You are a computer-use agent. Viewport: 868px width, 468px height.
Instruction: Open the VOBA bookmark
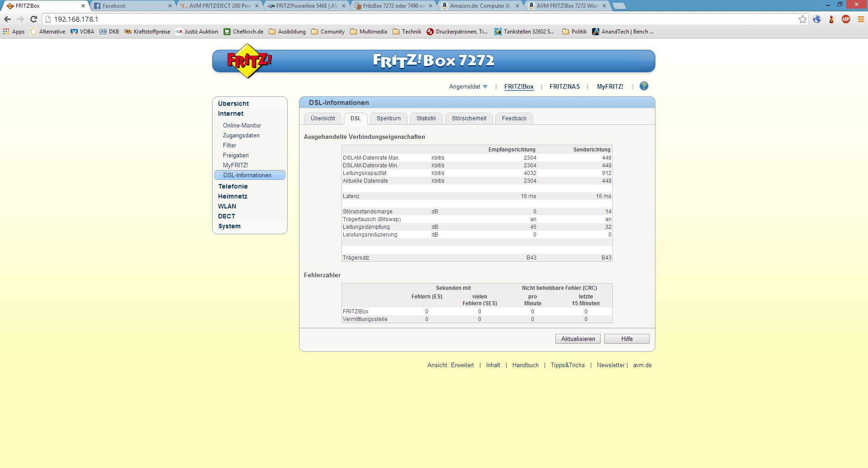pyautogui.click(x=82, y=32)
